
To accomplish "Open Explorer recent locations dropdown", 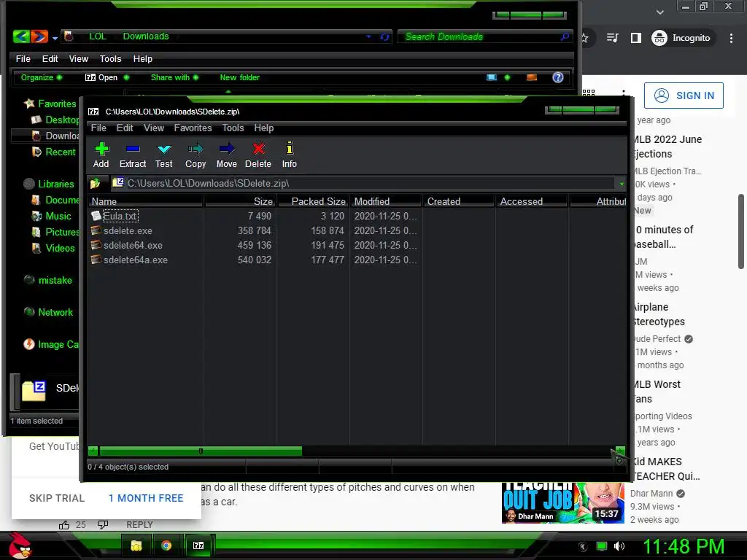I will (x=55, y=38).
